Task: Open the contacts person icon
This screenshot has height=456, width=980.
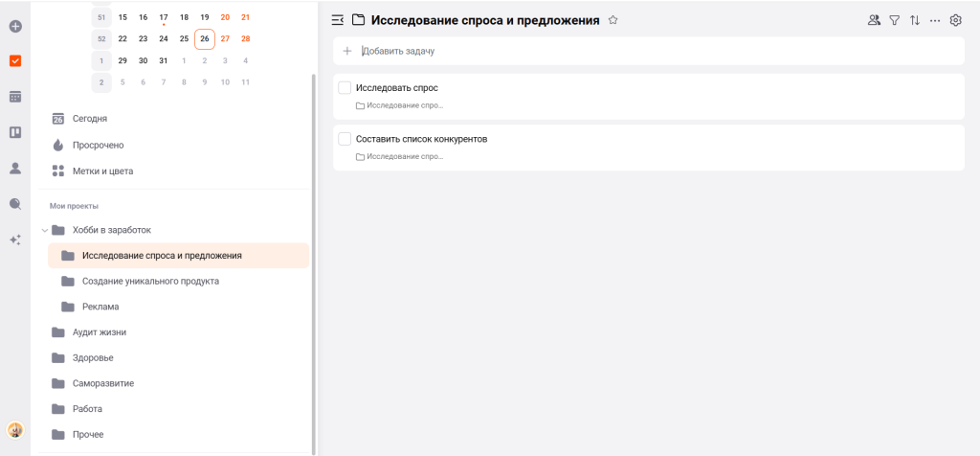Action: click(15, 169)
